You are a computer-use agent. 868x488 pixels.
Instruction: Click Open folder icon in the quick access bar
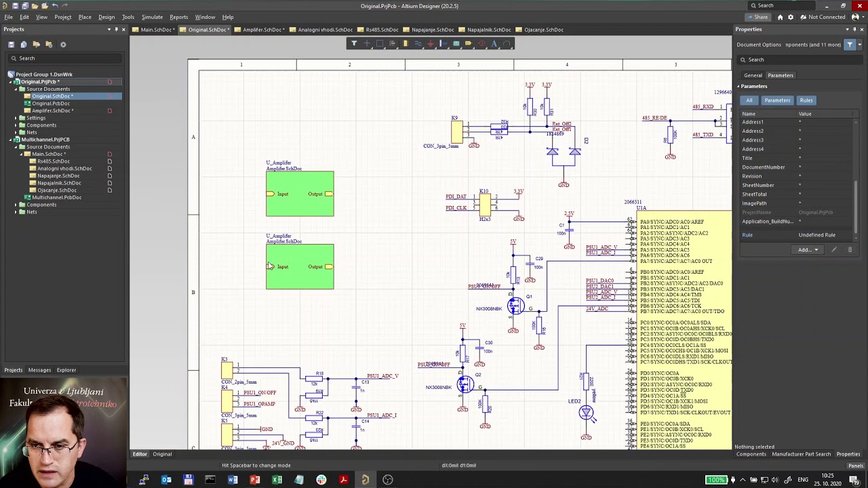pos(35,5)
